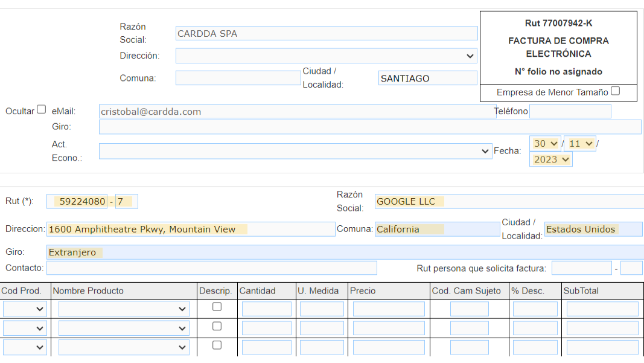The width and height of the screenshot is (644, 363).
Task: Tick the first row Descrip. checkbox
Action: [x=217, y=307]
